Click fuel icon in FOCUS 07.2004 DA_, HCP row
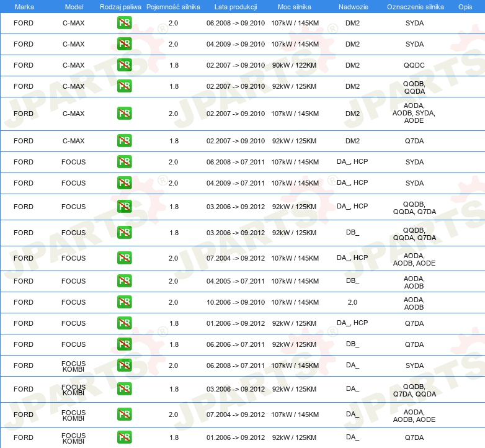Image resolution: width=485 pixels, height=448 pixels. [124, 258]
